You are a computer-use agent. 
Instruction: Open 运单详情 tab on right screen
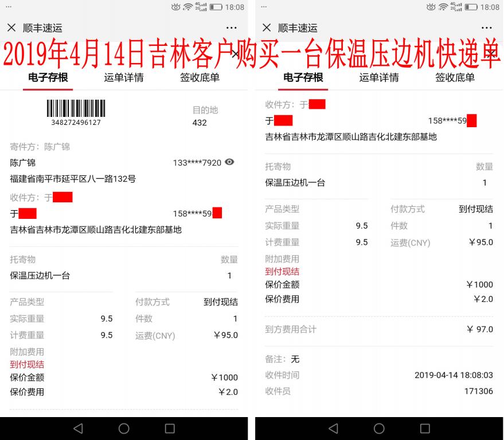point(379,78)
